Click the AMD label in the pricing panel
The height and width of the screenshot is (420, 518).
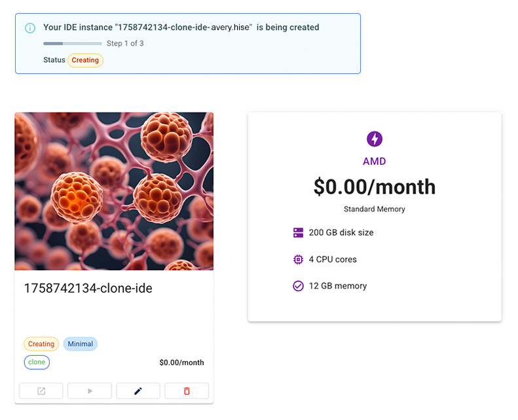[375, 162]
